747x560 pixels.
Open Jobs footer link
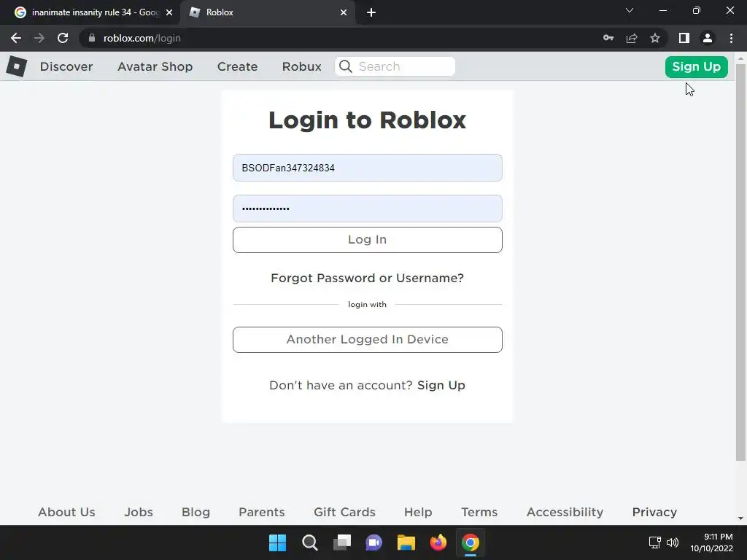pos(139,512)
